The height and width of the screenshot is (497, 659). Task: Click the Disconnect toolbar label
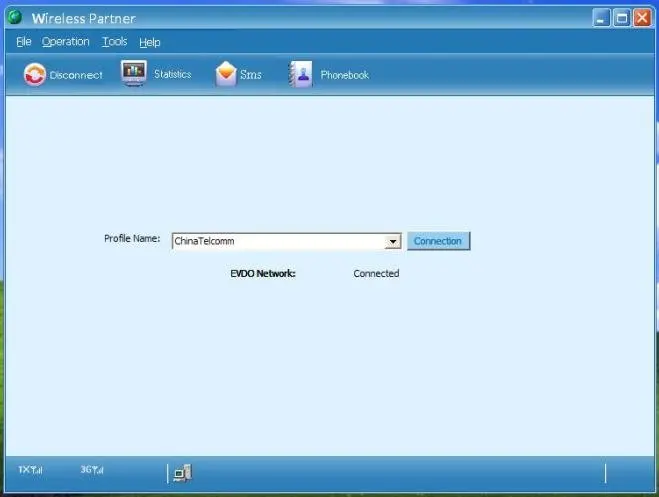click(x=76, y=75)
